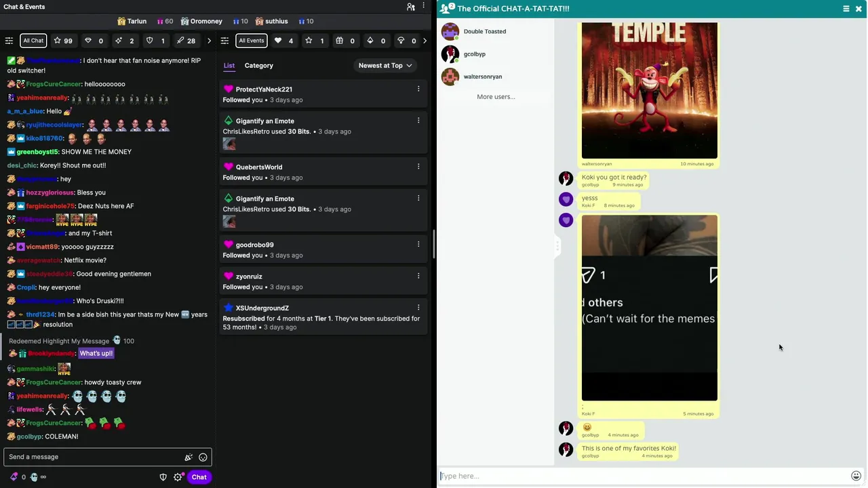Click the More users... link
This screenshot has height=488, width=868.
496,97
